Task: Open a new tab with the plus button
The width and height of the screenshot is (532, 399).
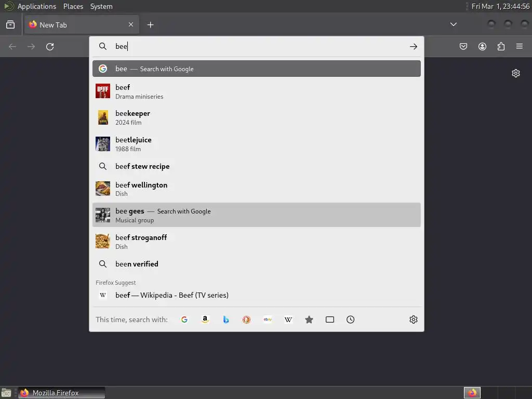Action: coord(150,25)
